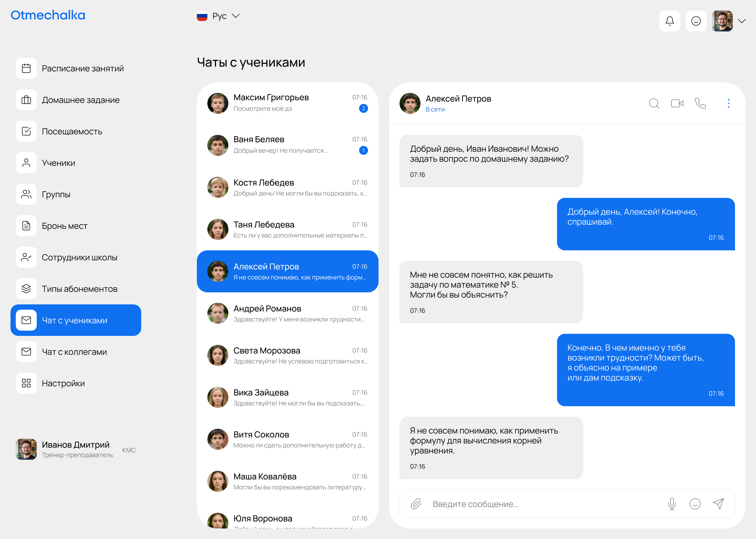Search within the current chat
Viewport: 756px width, 539px height.
coord(654,104)
